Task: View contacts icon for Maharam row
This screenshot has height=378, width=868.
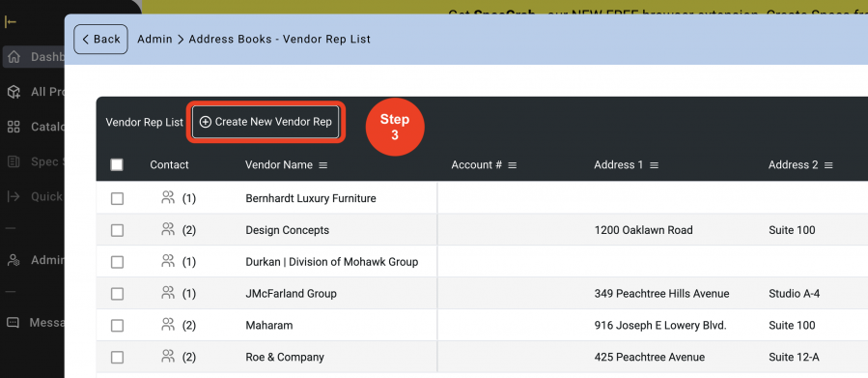Action: point(168,324)
